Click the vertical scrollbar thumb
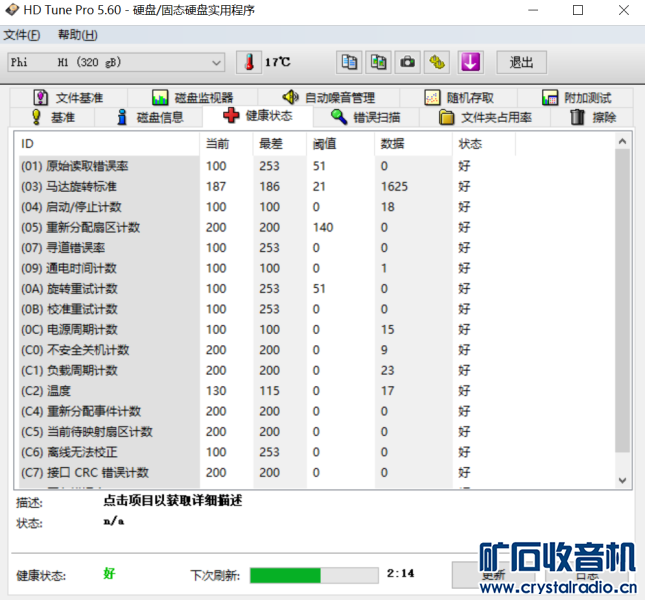This screenshot has width=645, height=600. coord(622,300)
